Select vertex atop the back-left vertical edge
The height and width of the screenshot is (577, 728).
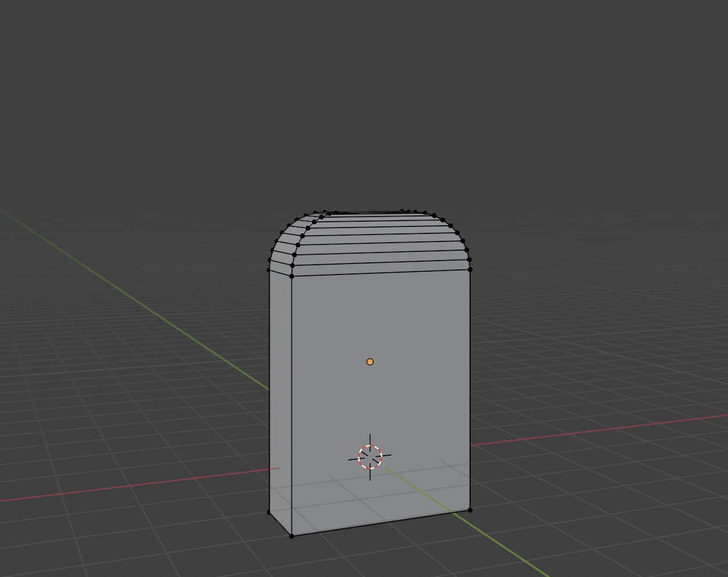coord(269,270)
